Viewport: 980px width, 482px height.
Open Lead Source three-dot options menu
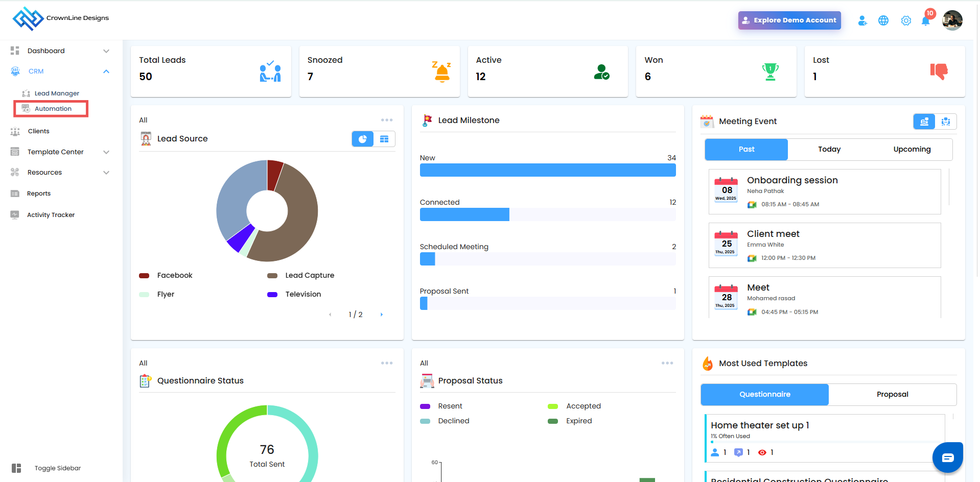(x=387, y=120)
